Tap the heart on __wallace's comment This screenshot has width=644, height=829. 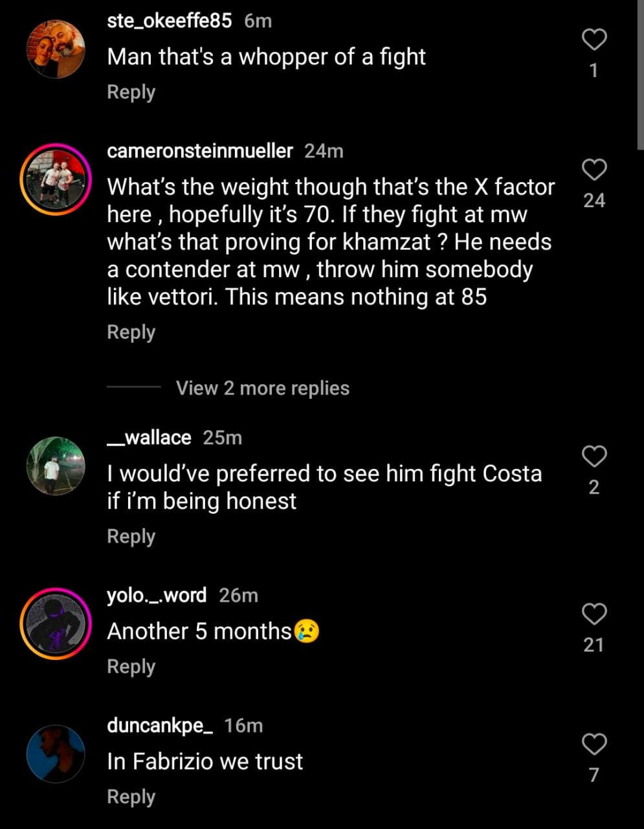[x=594, y=457]
